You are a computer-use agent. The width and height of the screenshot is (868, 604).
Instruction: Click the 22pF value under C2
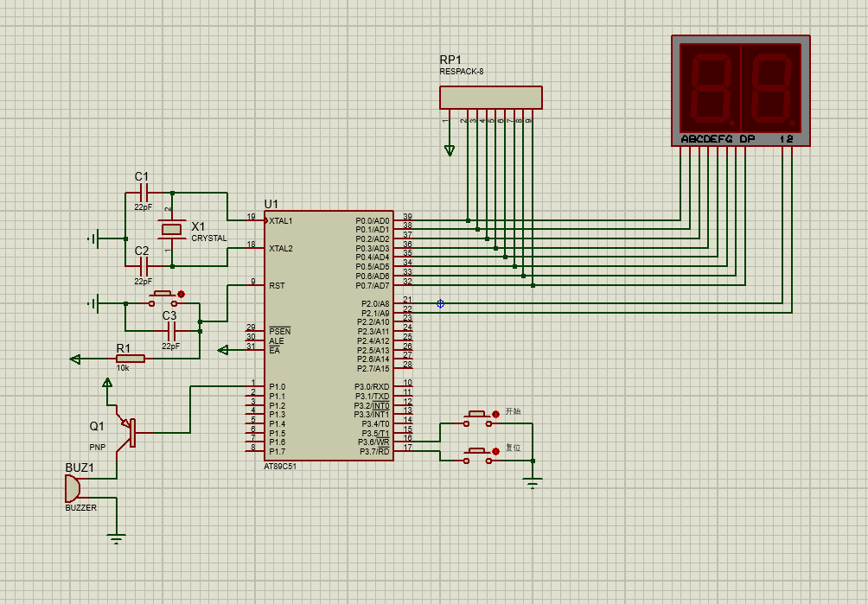[x=143, y=281]
